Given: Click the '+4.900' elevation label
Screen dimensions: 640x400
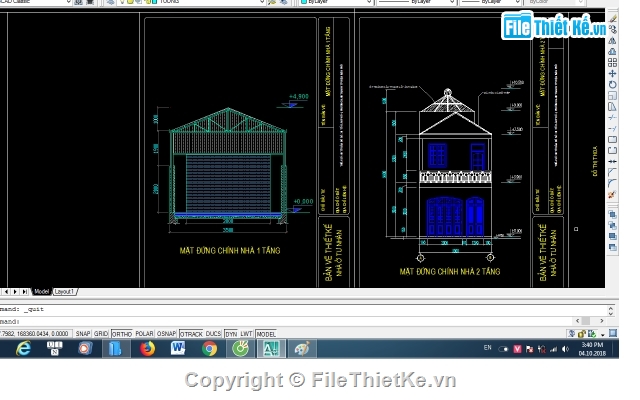Looking at the screenshot, I should click(x=299, y=97).
